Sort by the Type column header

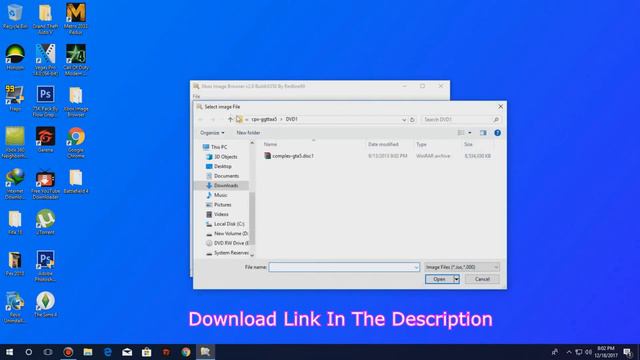click(x=421, y=144)
